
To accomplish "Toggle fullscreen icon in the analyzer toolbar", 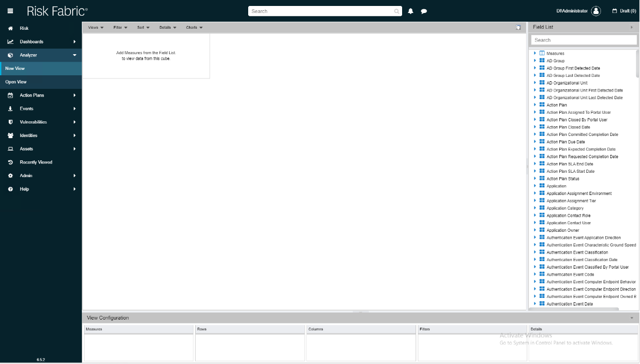I will click(518, 27).
